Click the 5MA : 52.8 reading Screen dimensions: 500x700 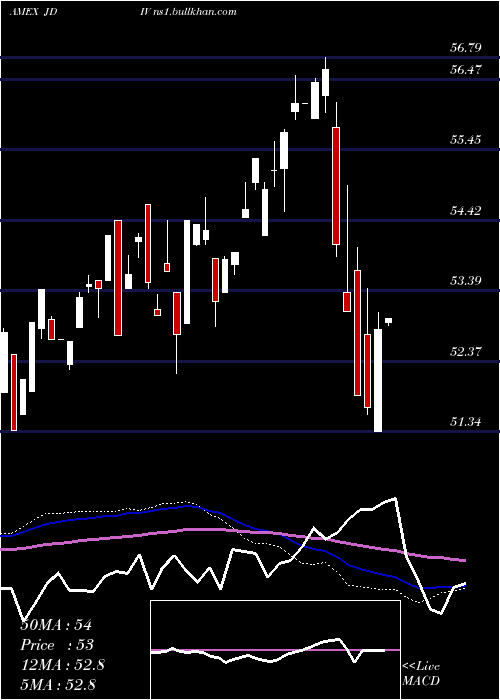coord(58,684)
